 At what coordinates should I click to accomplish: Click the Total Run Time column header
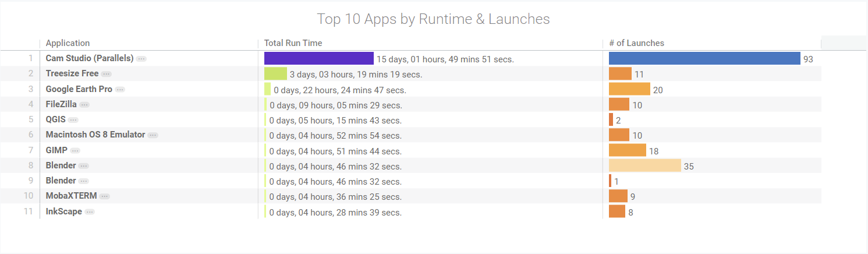pyautogui.click(x=293, y=43)
